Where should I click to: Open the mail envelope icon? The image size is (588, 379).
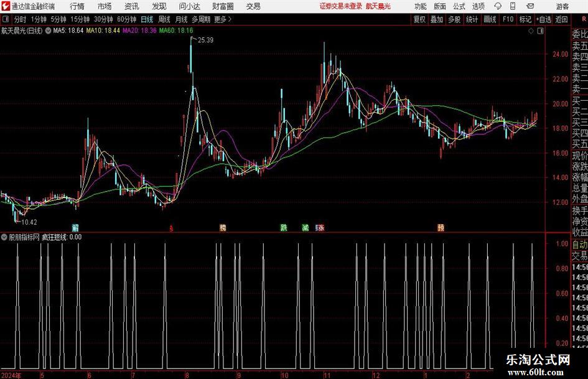[530, 6]
